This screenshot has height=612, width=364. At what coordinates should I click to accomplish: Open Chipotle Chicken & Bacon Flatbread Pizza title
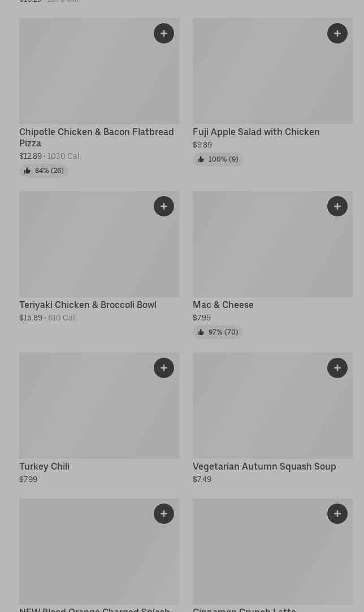pyautogui.click(x=96, y=137)
